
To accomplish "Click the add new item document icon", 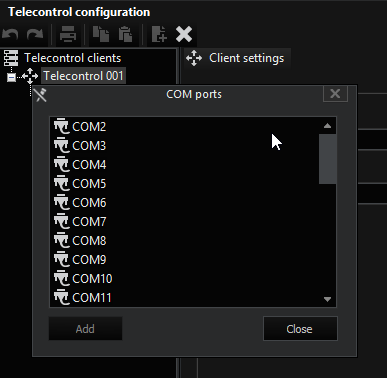I will [159, 34].
